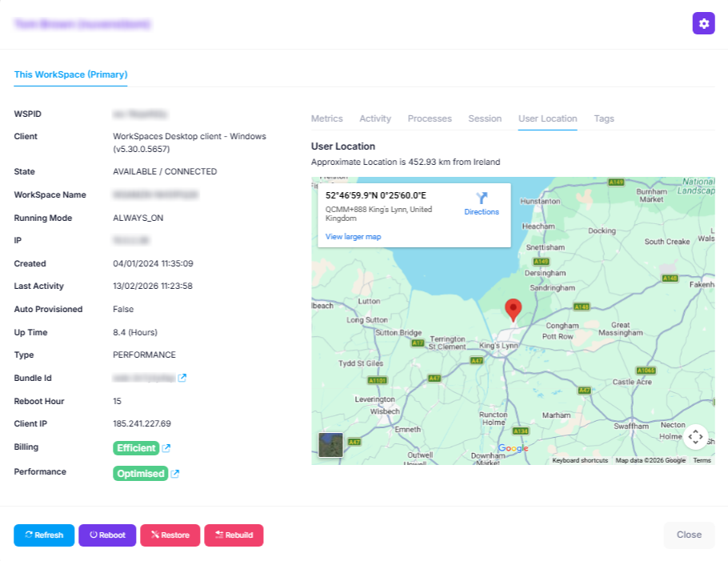Open the Session tab

click(x=485, y=118)
